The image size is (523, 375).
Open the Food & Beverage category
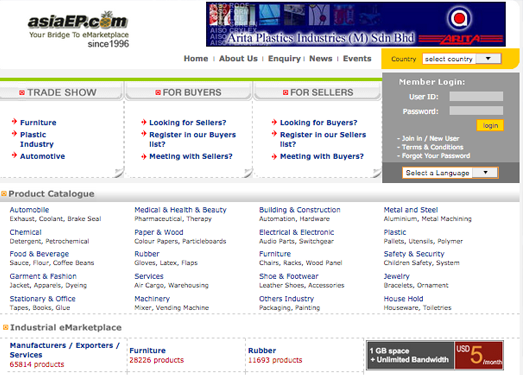coord(39,254)
